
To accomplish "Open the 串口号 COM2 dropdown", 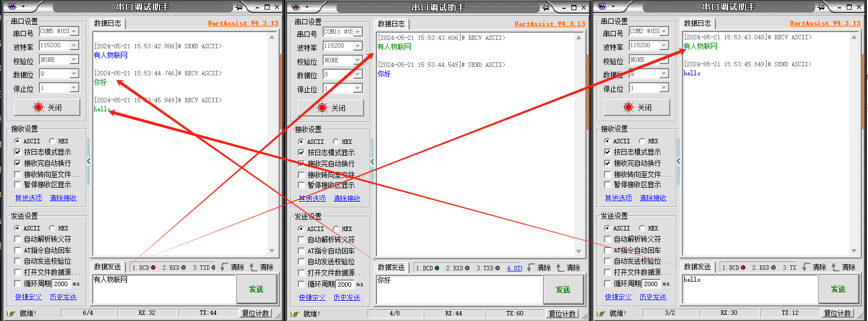I will pos(664,31).
